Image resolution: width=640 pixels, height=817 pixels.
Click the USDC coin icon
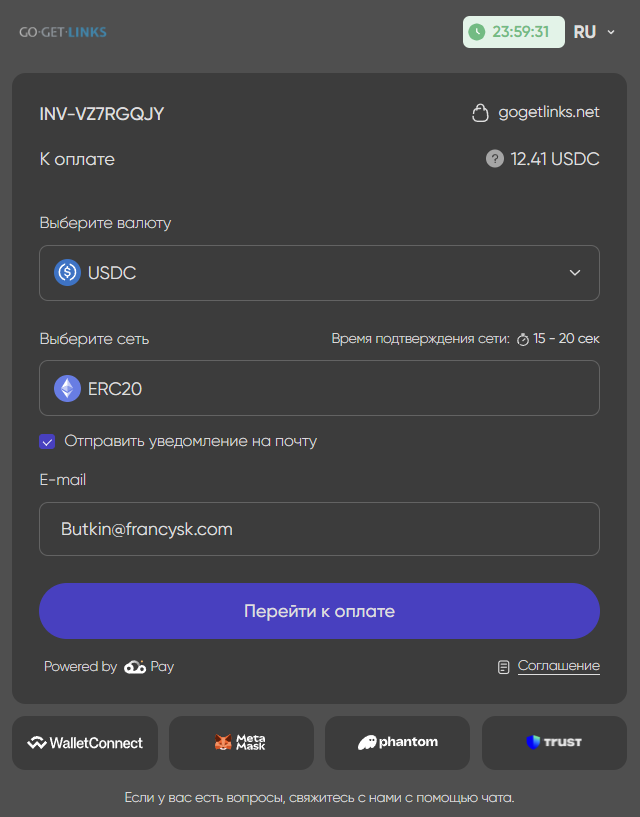pos(67,273)
